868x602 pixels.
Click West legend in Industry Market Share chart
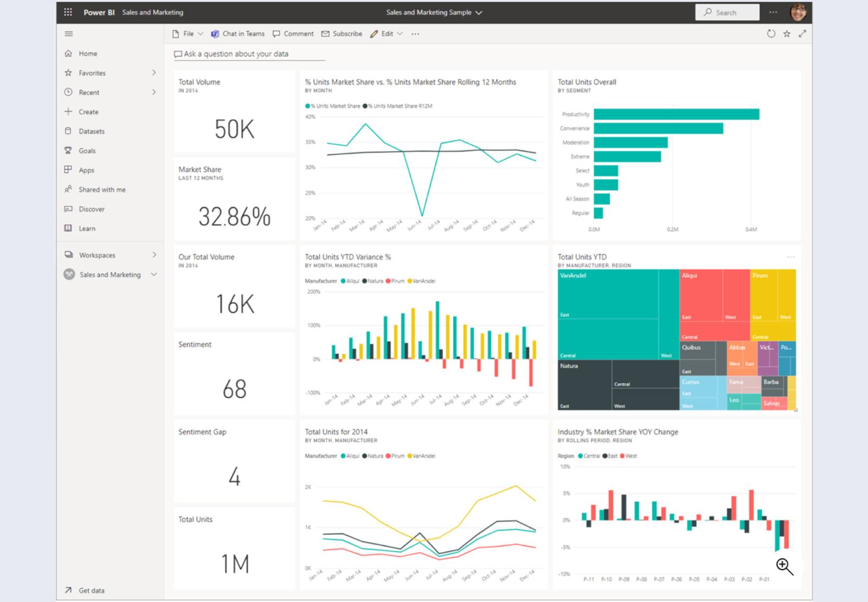coord(628,456)
